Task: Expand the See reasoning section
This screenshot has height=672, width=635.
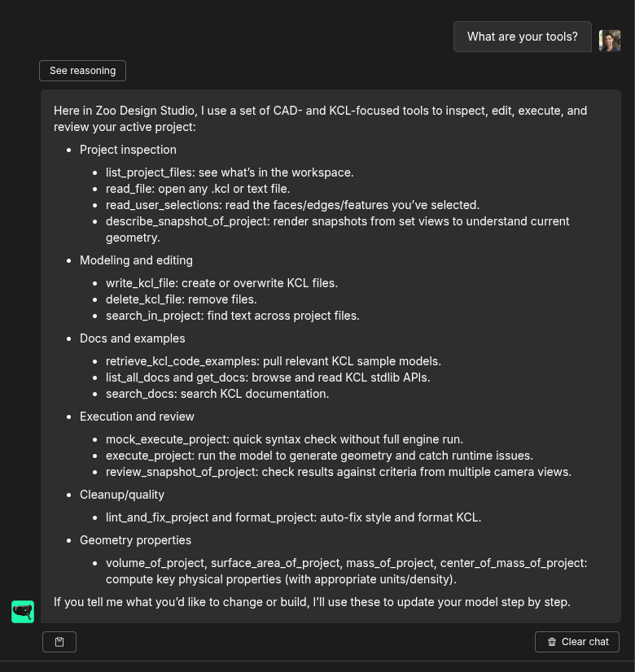Action: pos(82,71)
